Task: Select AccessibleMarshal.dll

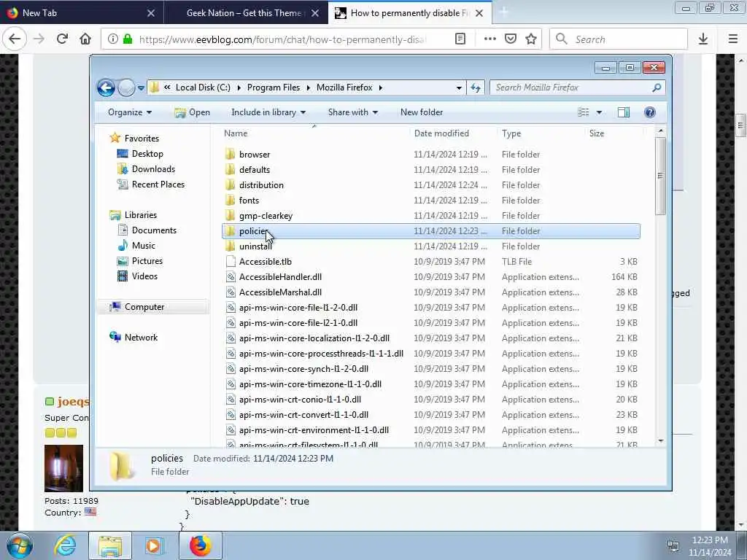Action: point(280,292)
